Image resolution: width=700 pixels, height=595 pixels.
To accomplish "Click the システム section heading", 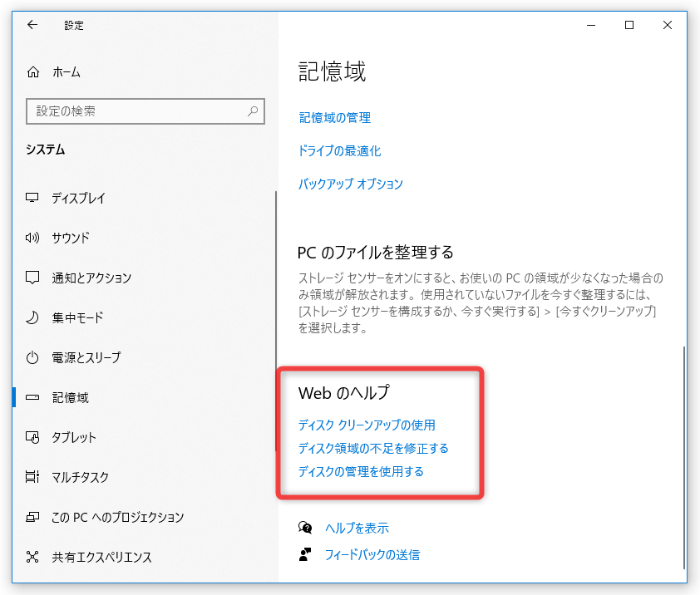I will 45,150.
